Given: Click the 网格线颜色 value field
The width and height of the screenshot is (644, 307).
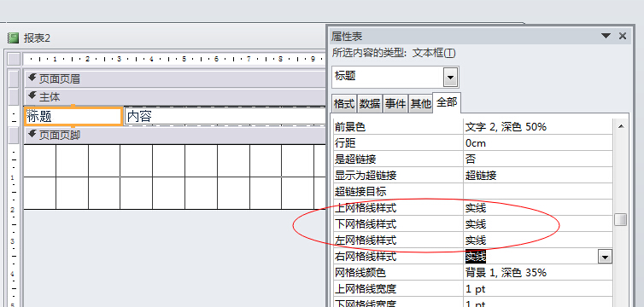Looking at the screenshot, I should 537,273.
